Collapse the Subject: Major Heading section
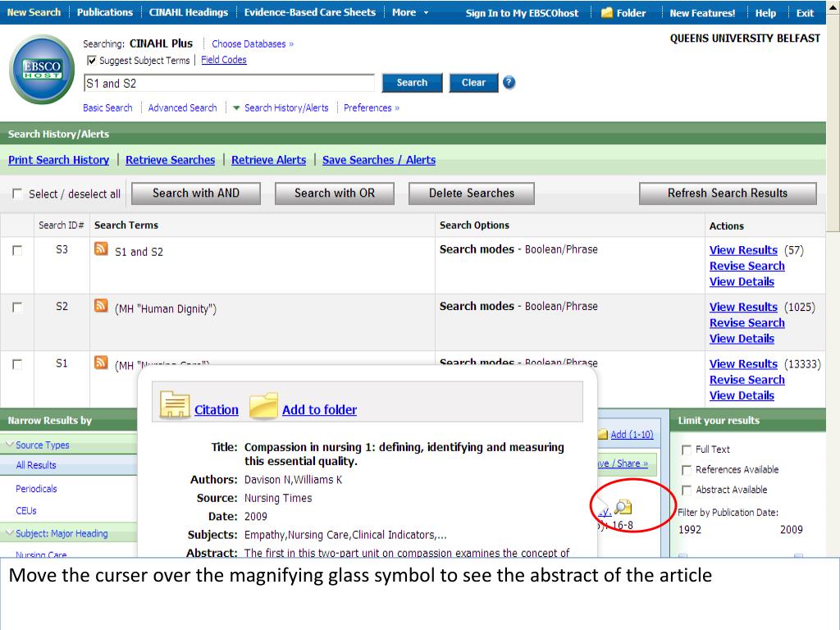This screenshot has height=630, width=840. [x=10, y=533]
